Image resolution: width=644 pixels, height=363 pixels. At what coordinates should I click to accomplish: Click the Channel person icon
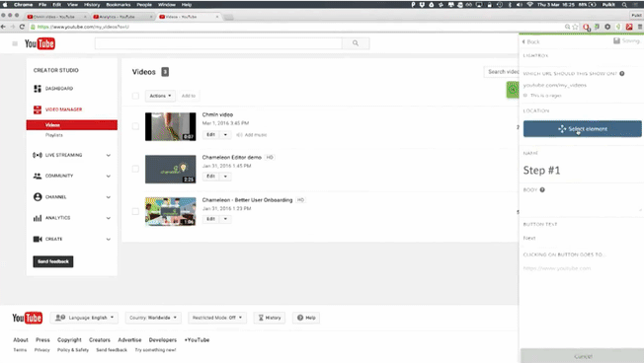click(38, 197)
